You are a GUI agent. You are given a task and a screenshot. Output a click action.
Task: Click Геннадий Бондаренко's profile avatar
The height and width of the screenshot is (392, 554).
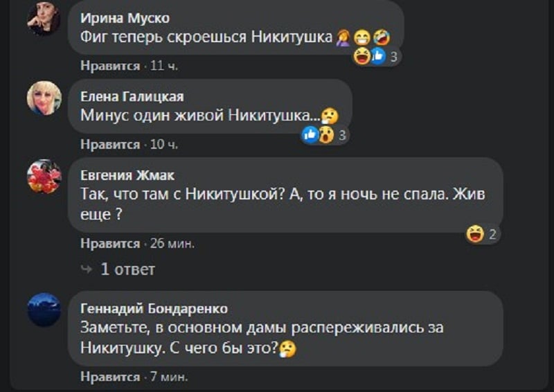tap(44, 309)
